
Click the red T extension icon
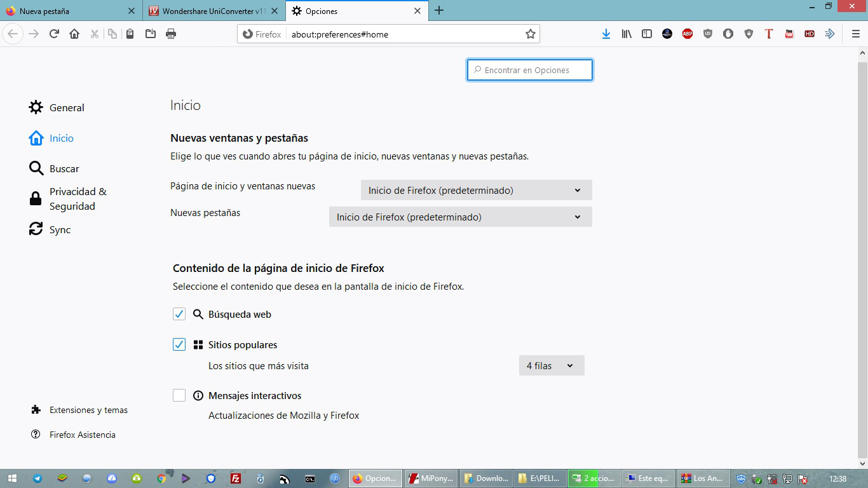pyautogui.click(x=769, y=34)
